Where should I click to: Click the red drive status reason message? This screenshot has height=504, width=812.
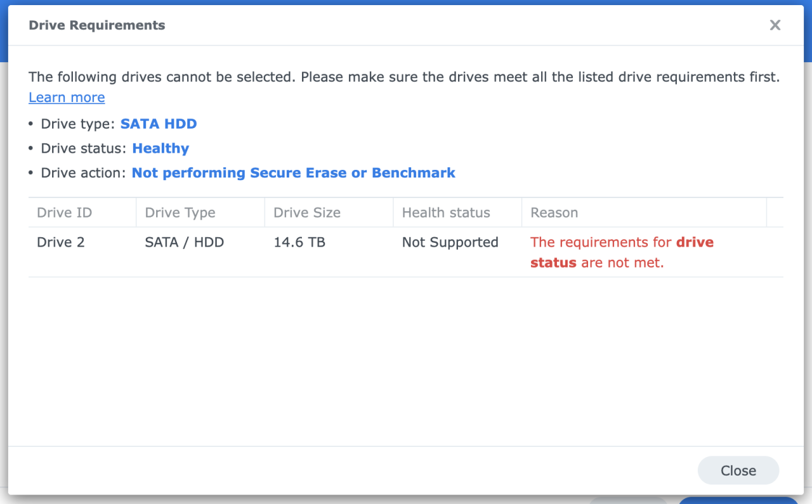(622, 252)
